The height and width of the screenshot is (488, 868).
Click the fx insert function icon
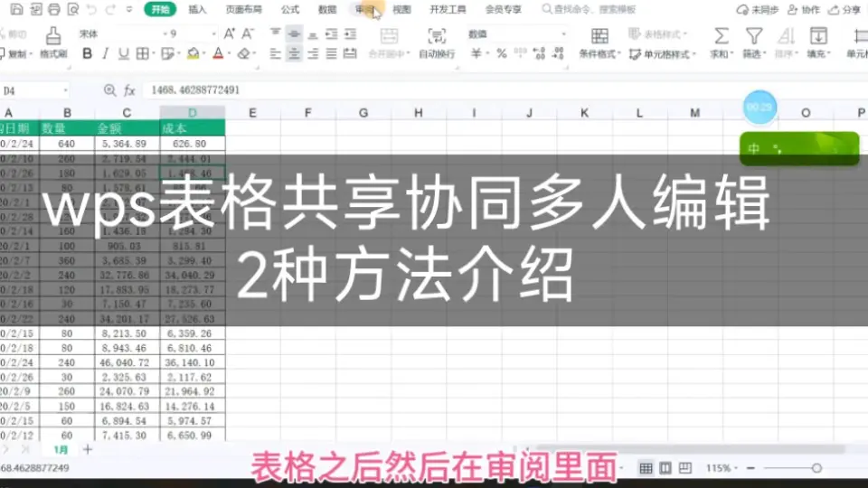tap(129, 90)
